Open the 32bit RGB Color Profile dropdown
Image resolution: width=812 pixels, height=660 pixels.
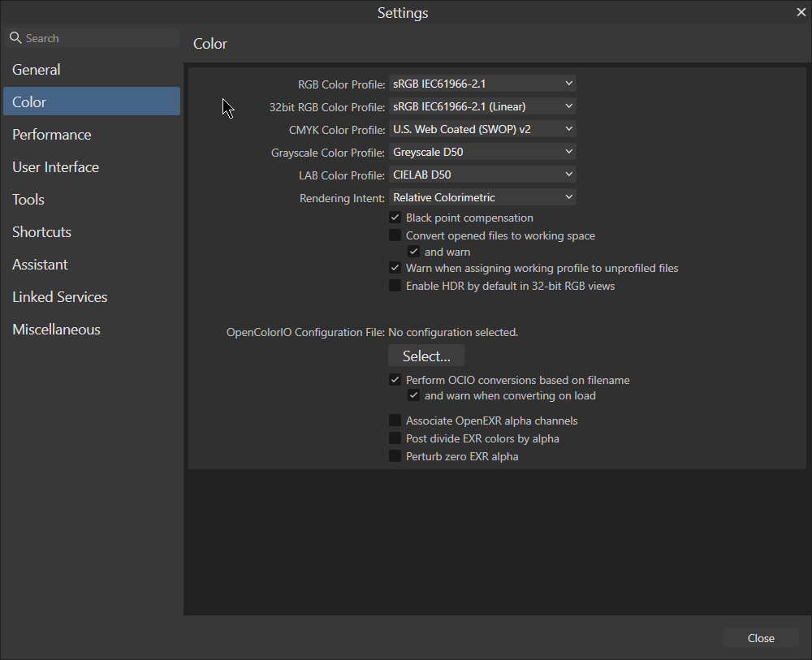point(482,106)
